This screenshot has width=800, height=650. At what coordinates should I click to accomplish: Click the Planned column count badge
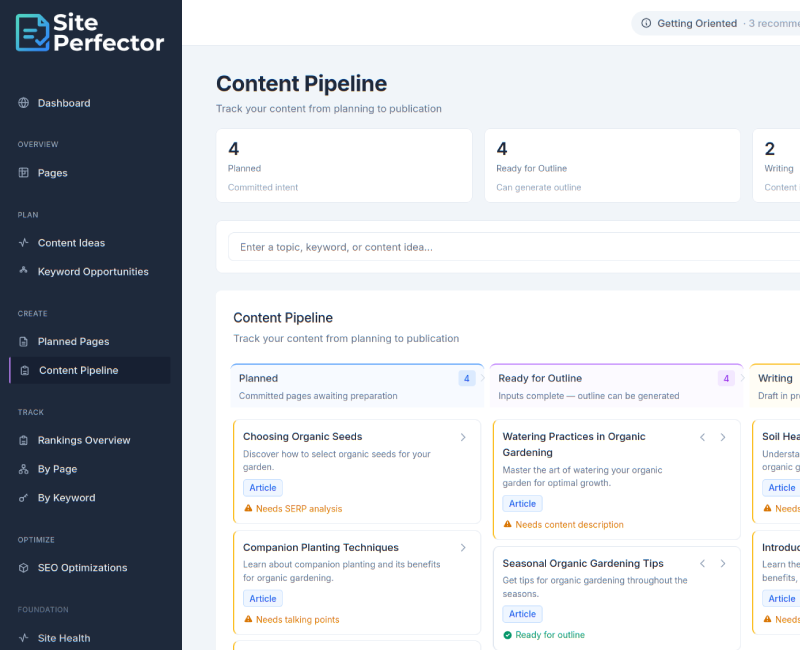click(466, 378)
